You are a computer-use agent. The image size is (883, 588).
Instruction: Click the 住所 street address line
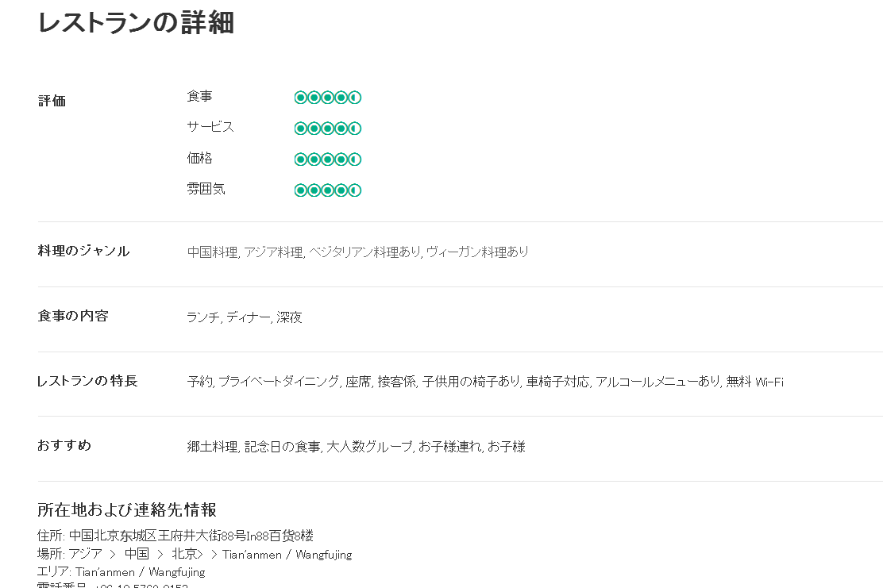(x=175, y=536)
